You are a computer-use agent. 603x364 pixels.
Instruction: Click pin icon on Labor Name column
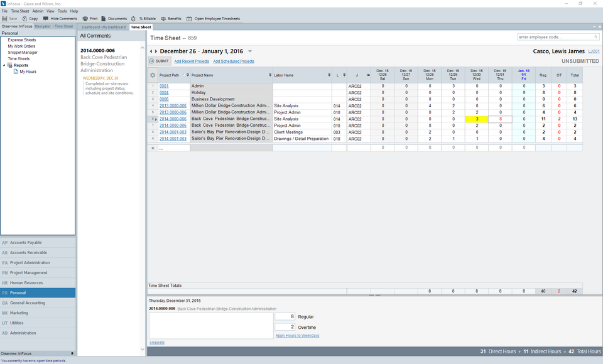329,75
